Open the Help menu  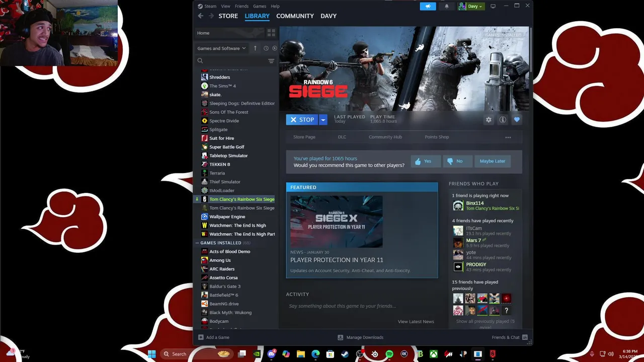coord(275,6)
